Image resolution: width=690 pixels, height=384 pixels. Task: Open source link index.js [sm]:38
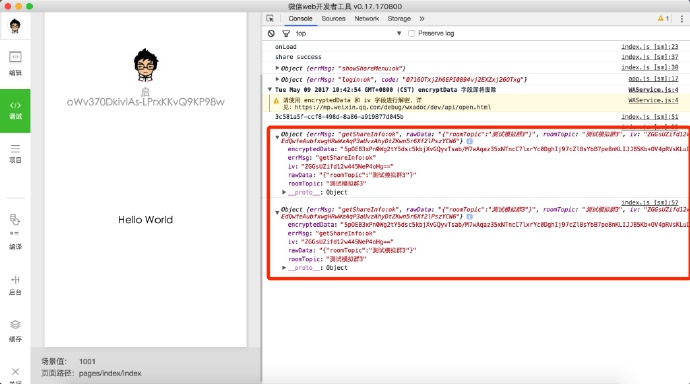pos(650,67)
